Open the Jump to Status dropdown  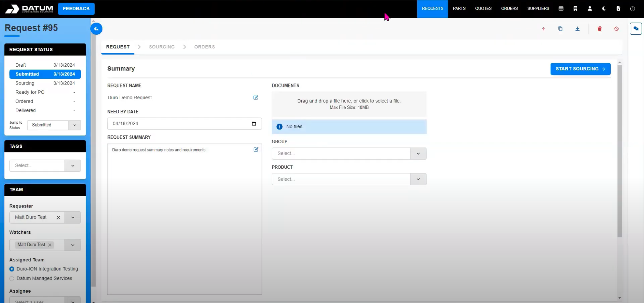click(x=54, y=125)
